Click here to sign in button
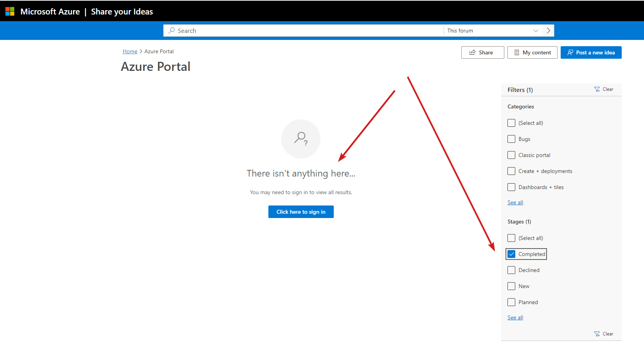644x346 pixels. click(301, 212)
